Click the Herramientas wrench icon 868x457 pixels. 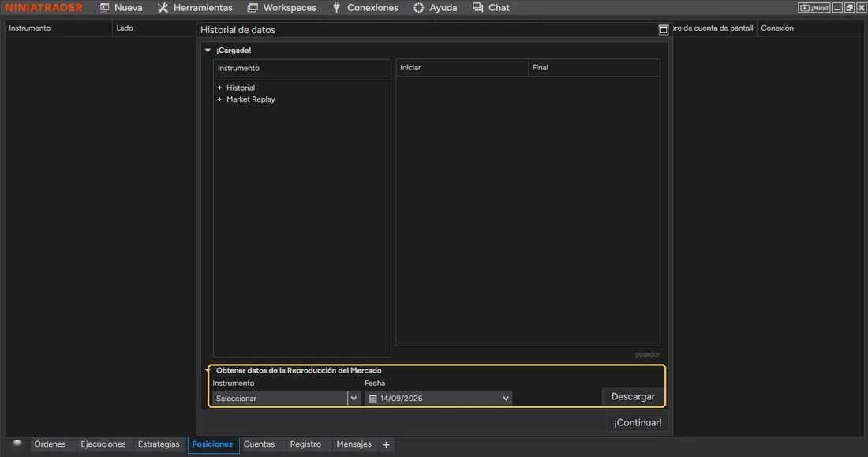pyautogui.click(x=163, y=8)
